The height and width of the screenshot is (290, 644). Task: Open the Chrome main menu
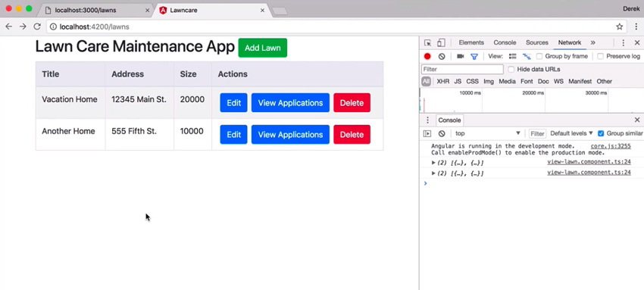pos(636,27)
